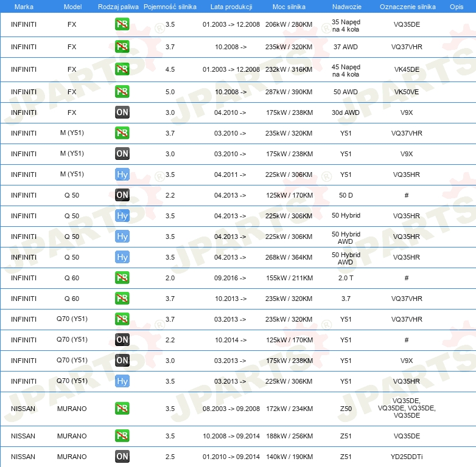Select the VK50VE engine code cell
476x467 pixels.
click(407, 92)
